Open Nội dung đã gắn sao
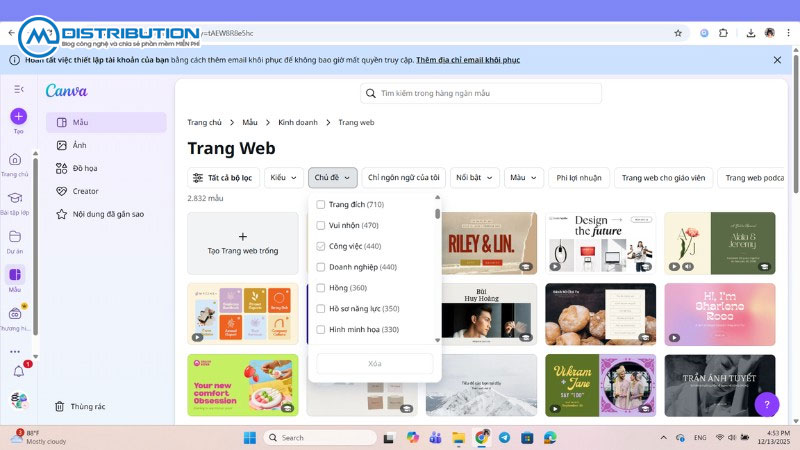Viewport: 800px width, 450px height. point(106,214)
